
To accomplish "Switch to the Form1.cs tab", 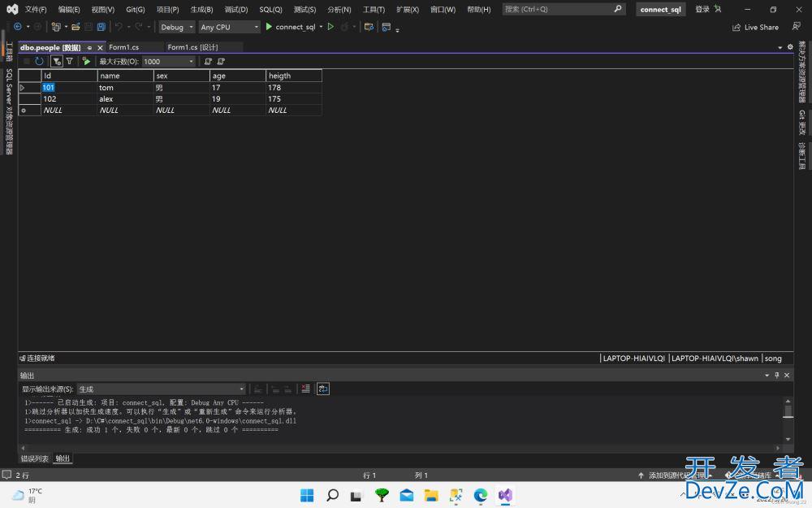I will (123, 47).
